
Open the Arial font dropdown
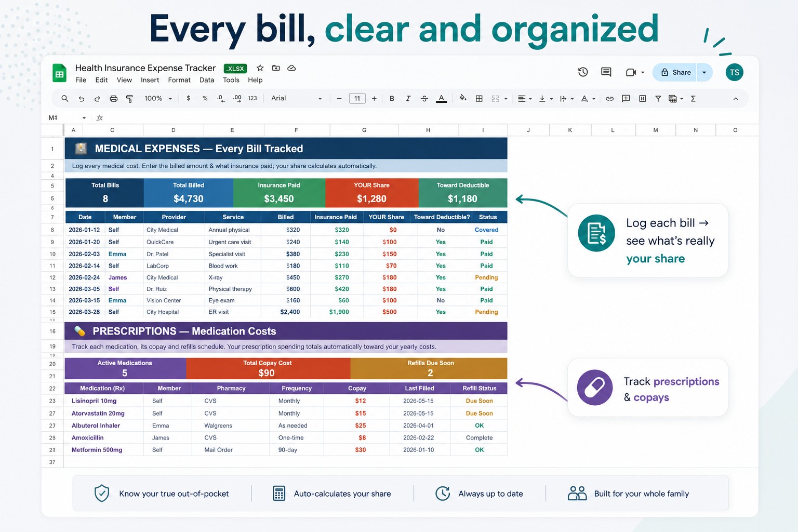[x=296, y=98]
